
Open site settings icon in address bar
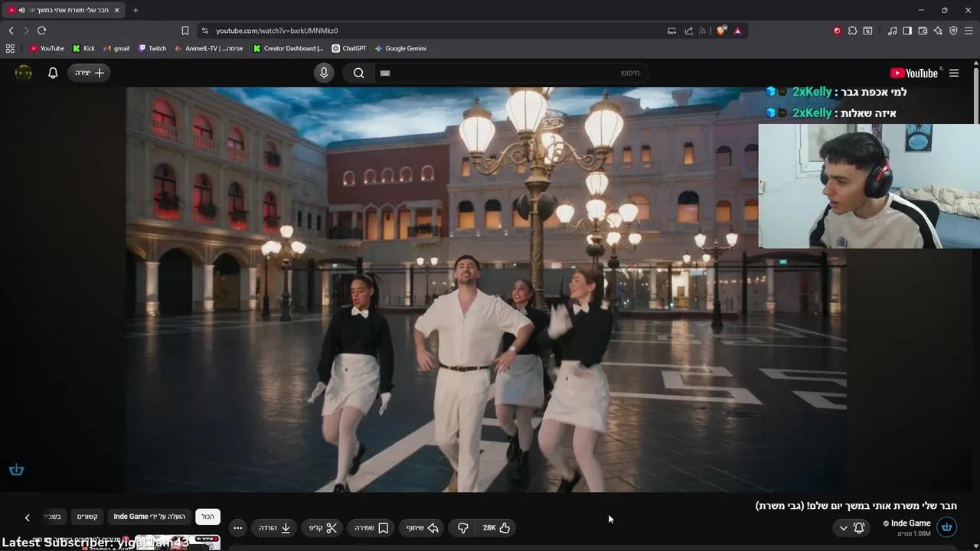204,31
